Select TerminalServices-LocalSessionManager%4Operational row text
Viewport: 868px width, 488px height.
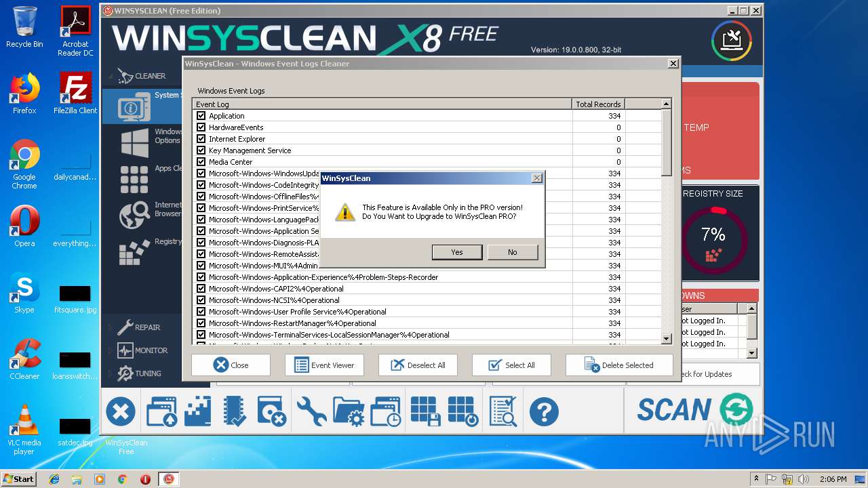coord(329,335)
